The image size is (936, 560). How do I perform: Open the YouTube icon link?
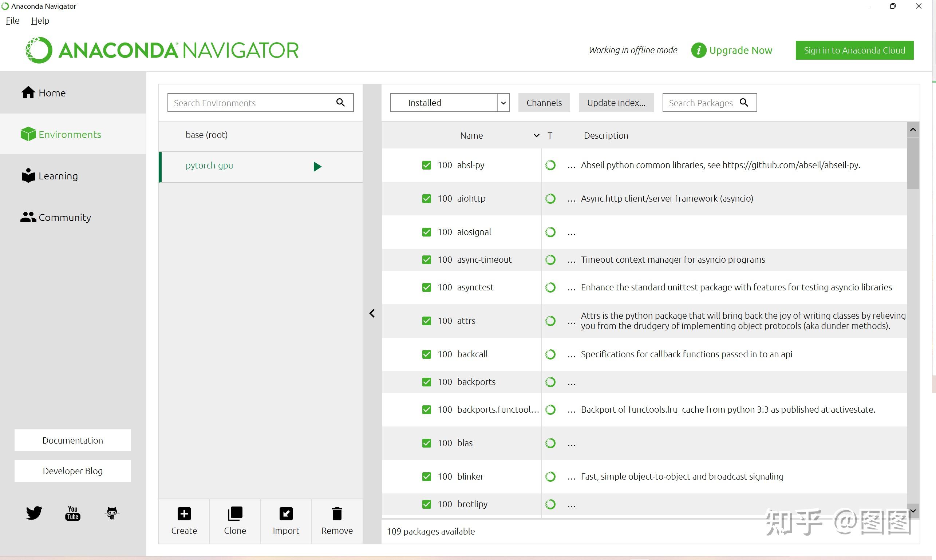(x=72, y=513)
